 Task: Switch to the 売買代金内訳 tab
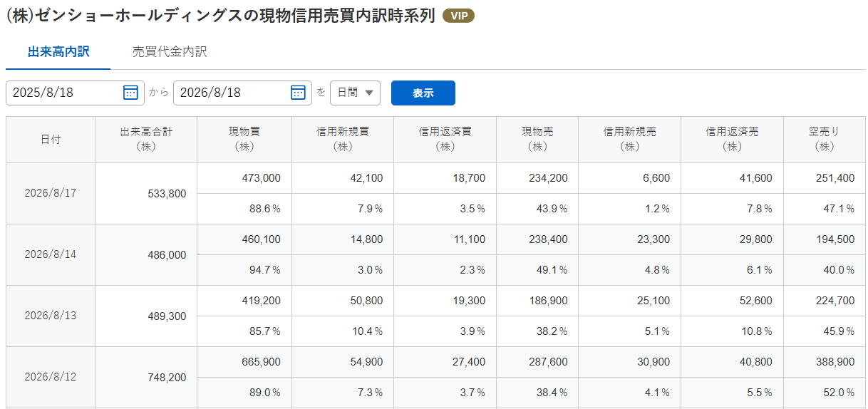pyautogui.click(x=170, y=52)
